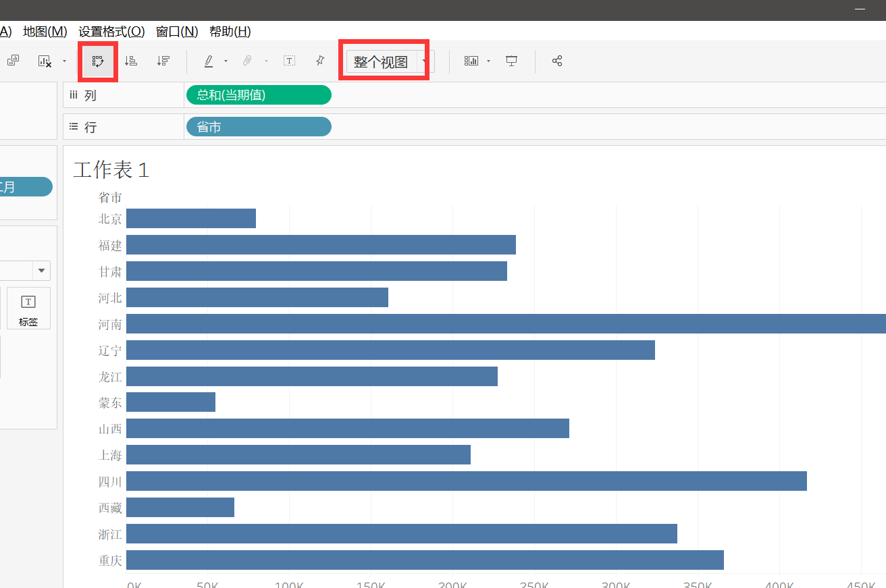Select the 四川 row label
Viewport: 886px width, 588px height.
110,481
